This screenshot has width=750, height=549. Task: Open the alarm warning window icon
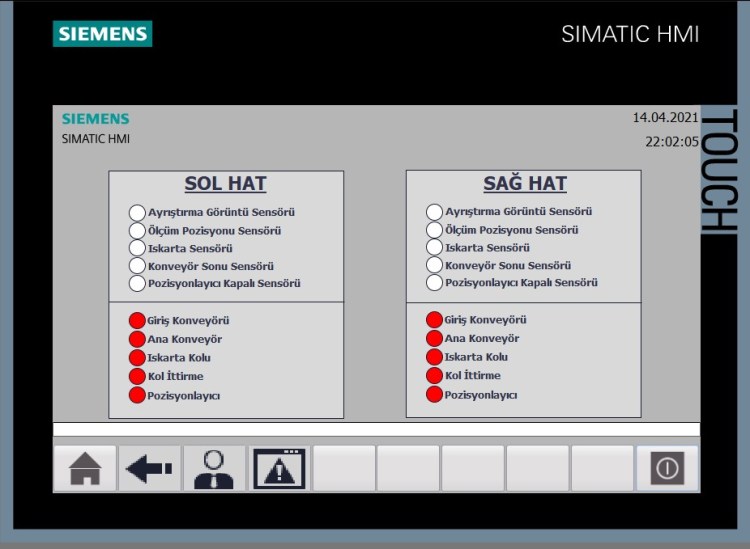(x=279, y=468)
